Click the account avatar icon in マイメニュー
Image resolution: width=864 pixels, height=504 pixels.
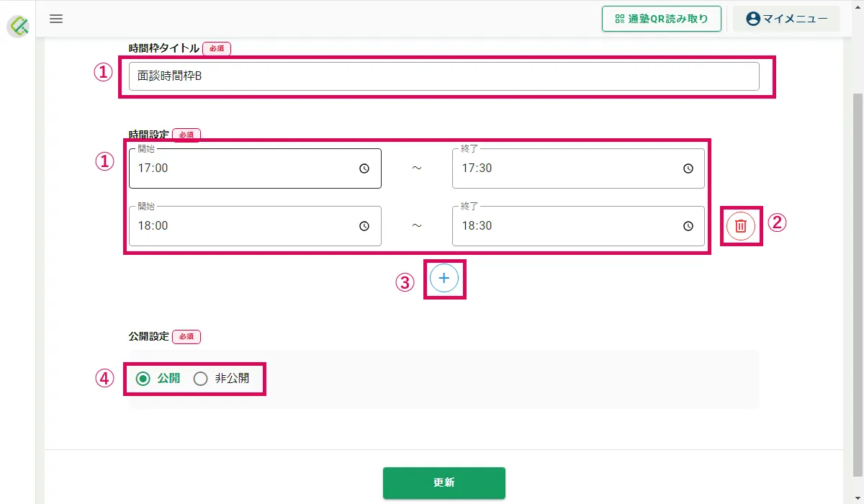(753, 19)
